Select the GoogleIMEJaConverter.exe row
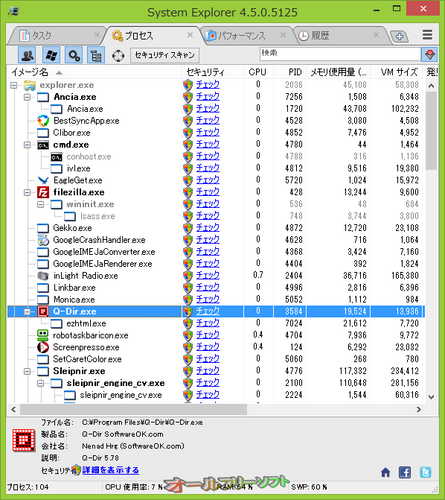Screen dimensions: 445x500 [x=216, y=252]
